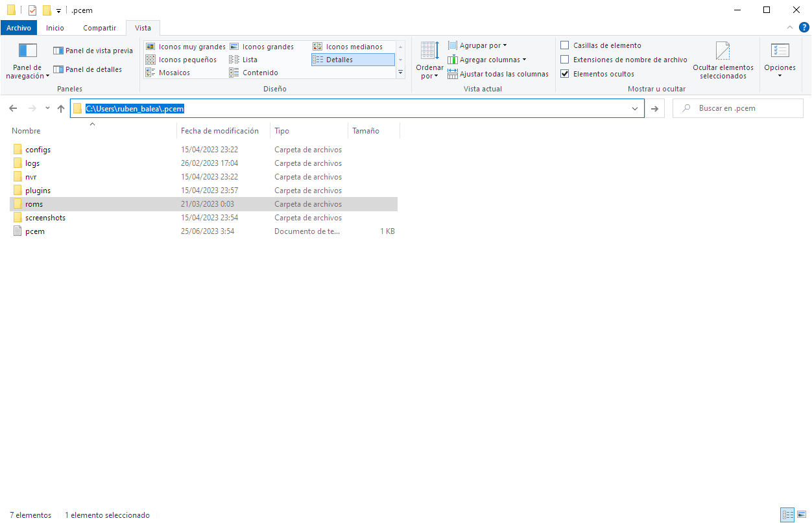Open the Opciones button
This screenshot has width=812, height=523.
780,62
